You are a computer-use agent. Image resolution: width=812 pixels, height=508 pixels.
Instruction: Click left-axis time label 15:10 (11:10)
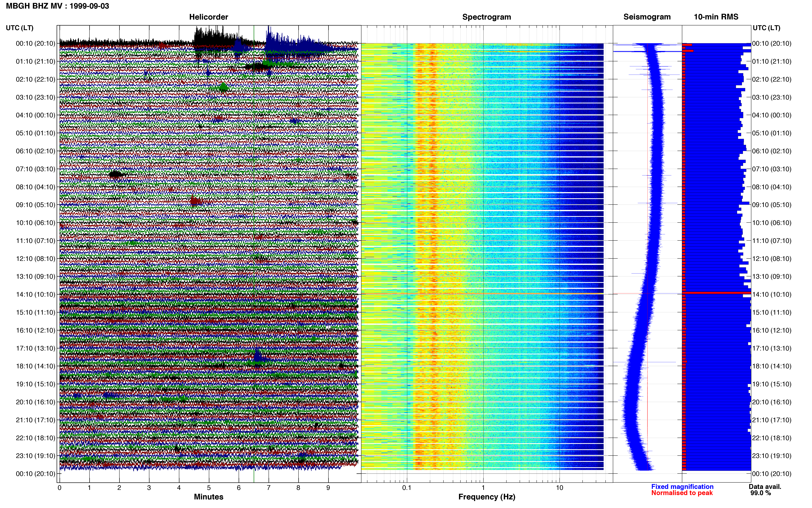point(36,313)
